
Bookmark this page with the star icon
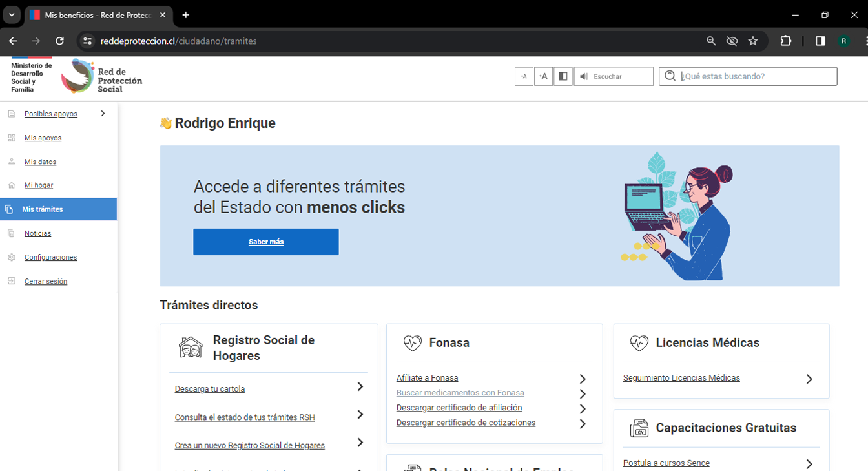point(752,41)
